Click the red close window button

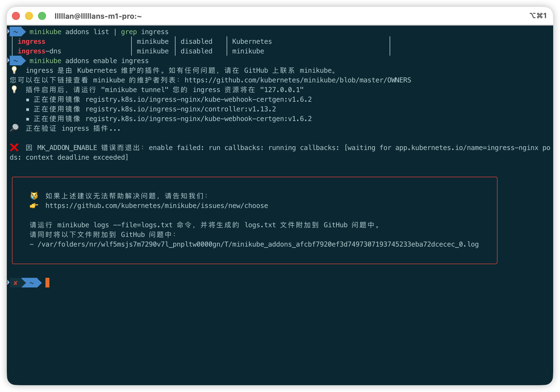coord(16,16)
